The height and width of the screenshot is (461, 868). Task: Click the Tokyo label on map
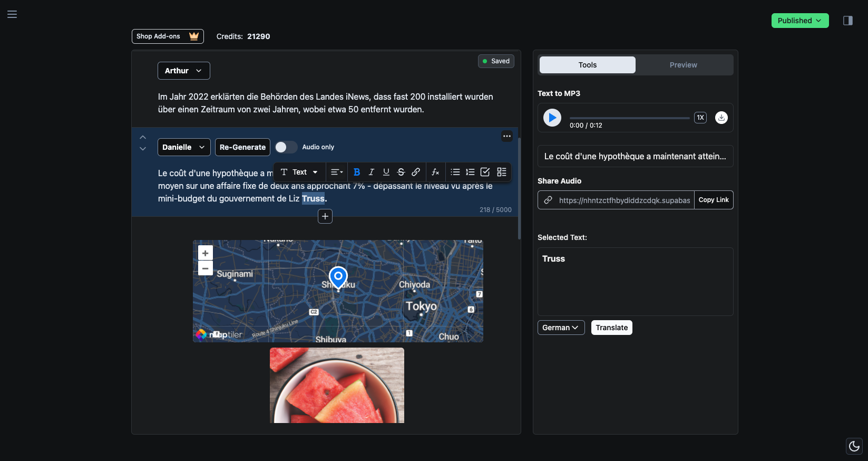pos(421,306)
